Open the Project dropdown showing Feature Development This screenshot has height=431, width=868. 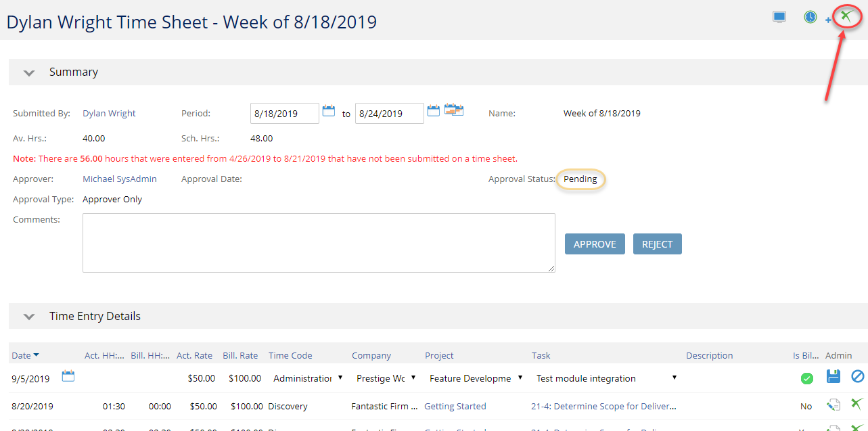point(476,378)
